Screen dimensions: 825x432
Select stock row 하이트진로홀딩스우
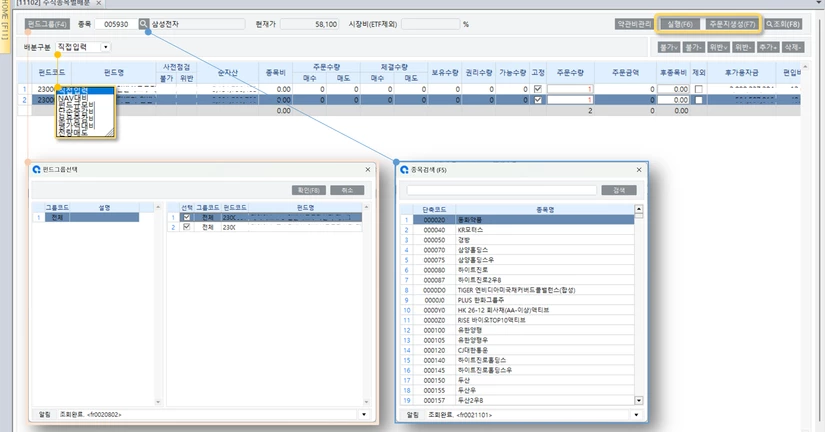point(518,370)
